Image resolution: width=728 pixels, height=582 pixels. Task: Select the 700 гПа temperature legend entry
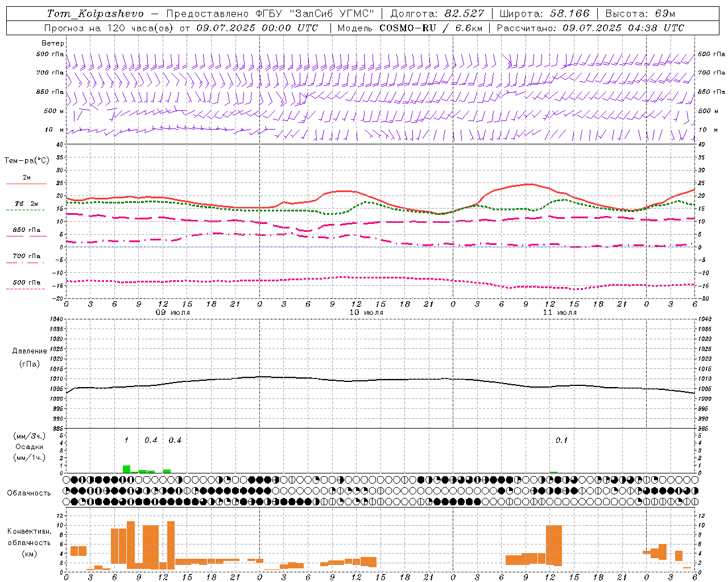click(27, 256)
